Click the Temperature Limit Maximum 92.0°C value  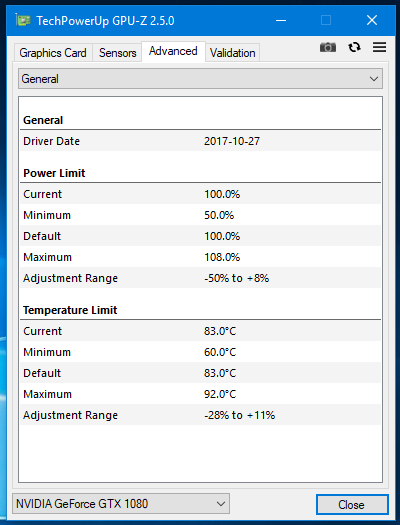[x=220, y=394]
